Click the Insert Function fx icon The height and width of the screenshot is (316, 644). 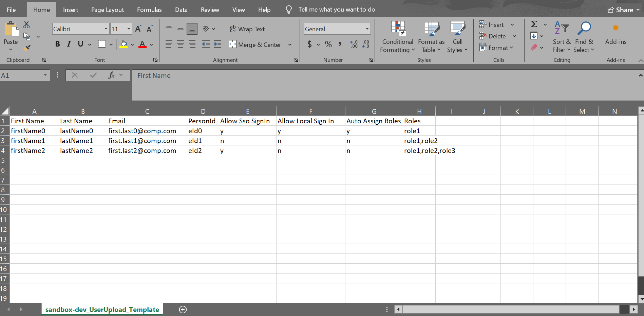(111, 75)
